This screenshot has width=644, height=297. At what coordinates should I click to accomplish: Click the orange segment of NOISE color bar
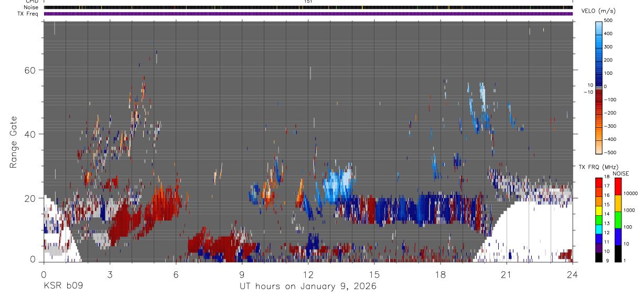pos(619,203)
